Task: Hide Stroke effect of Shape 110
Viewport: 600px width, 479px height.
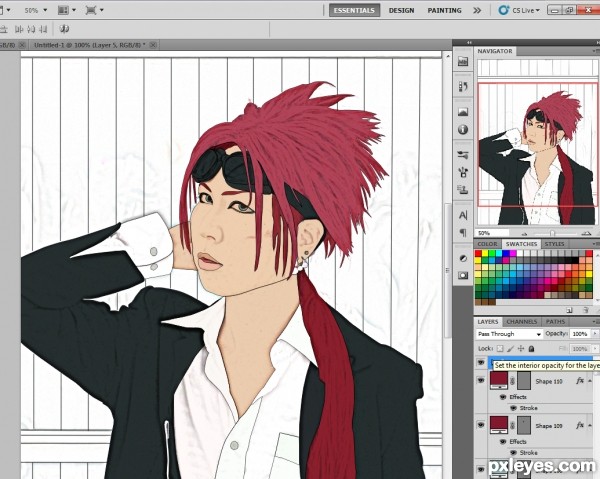Action: tap(514, 408)
